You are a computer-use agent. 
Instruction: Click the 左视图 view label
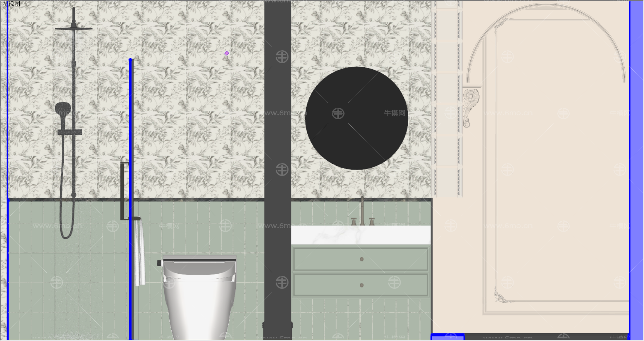pos(11,4)
